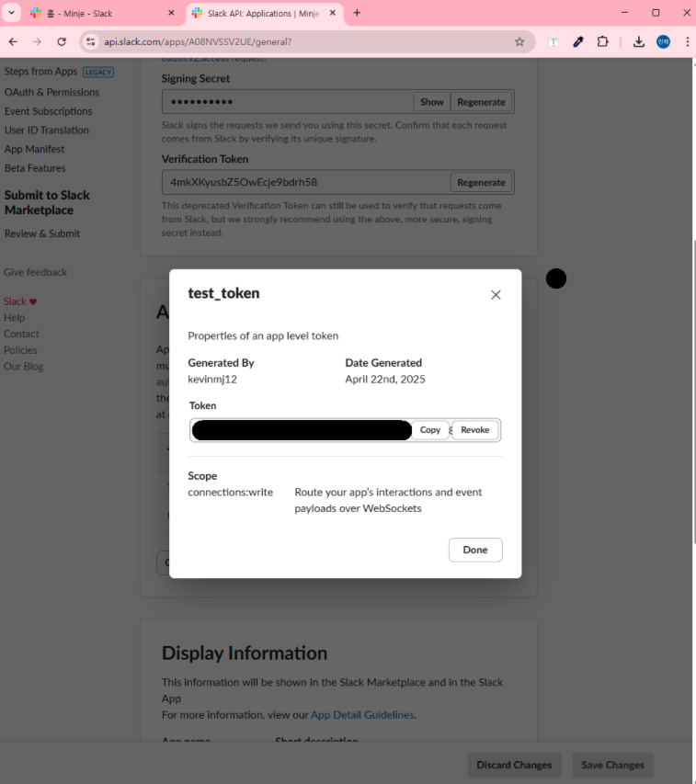The height and width of the screenshot is (784, 696).
Task: Bookmark this page with star icon
Action: coord(519,42)
